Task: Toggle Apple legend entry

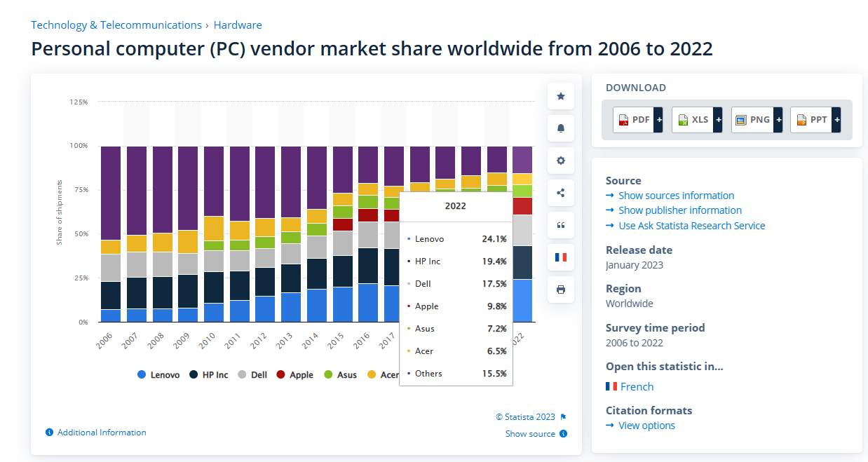Action: (295, 375)
